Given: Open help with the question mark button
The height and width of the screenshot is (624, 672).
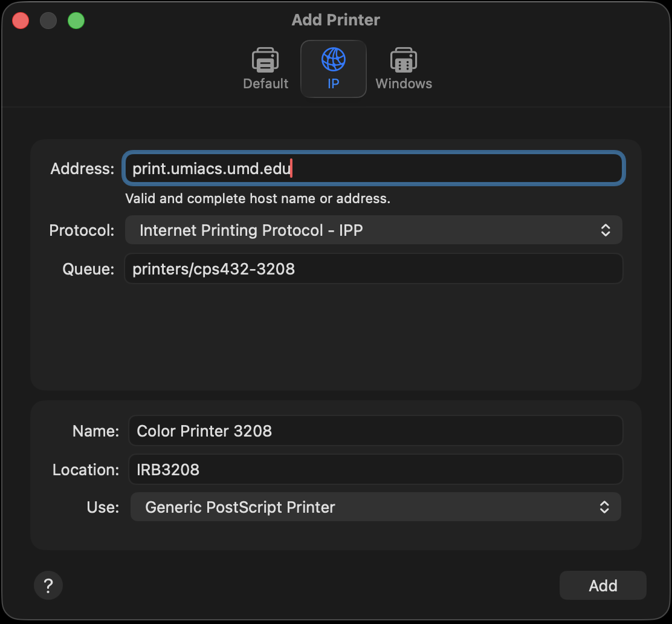Looking at the screenshot, I should point(48,585).
